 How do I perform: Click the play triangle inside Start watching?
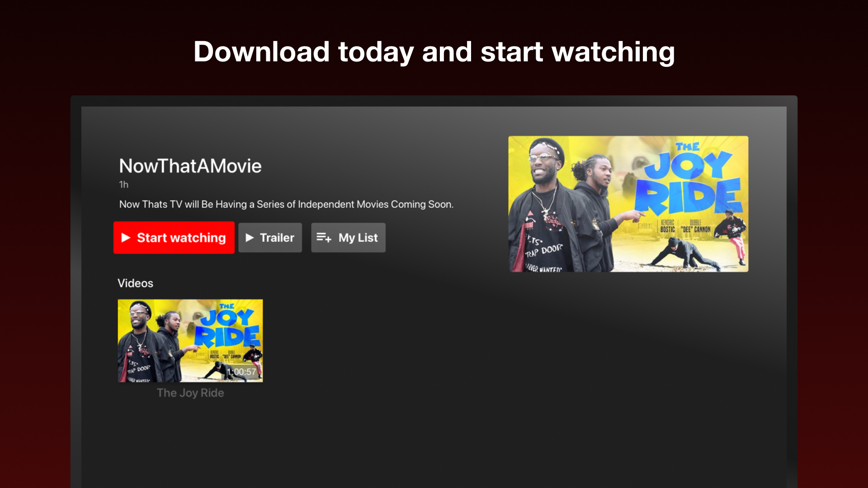[126, 238]
